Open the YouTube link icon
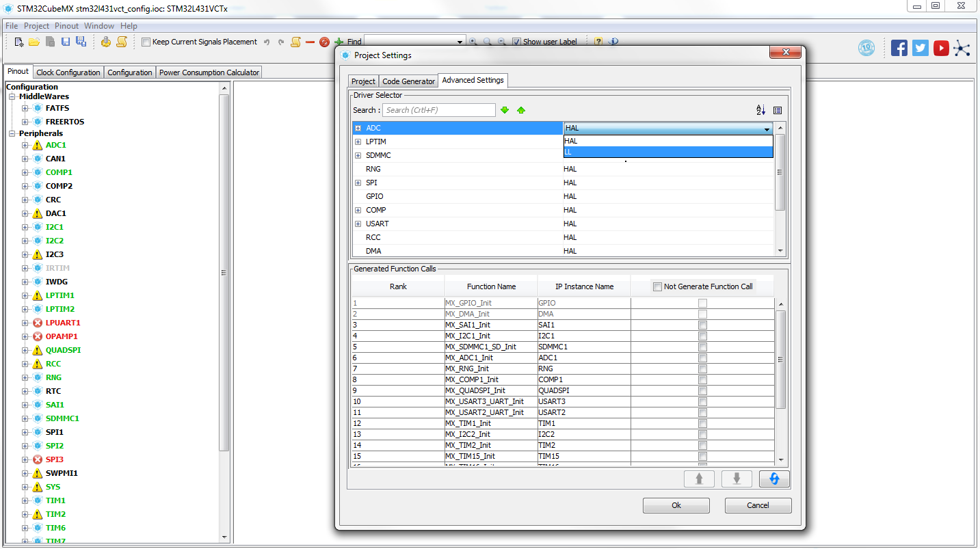This screenshot has height=549, width=980. pyautogui.click(x=941, y=48)
